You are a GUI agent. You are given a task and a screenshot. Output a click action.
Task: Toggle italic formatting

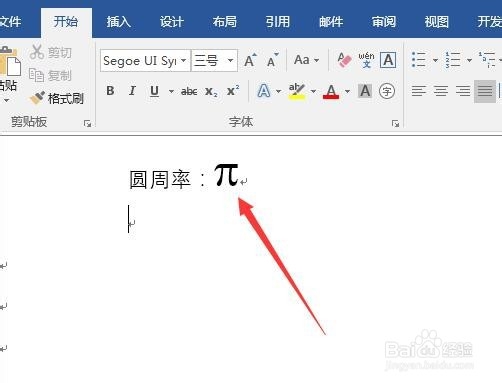(132, 91)
